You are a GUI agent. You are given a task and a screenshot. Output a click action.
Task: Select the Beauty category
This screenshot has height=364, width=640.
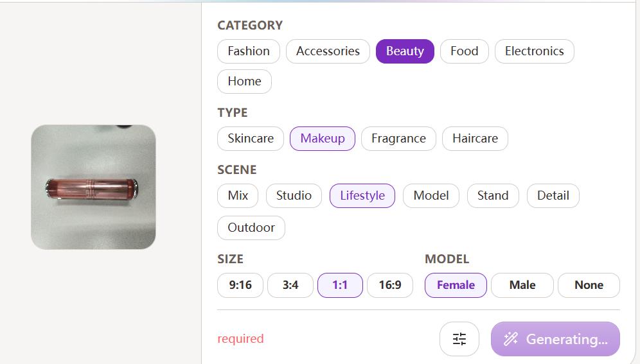pos(405,51)
